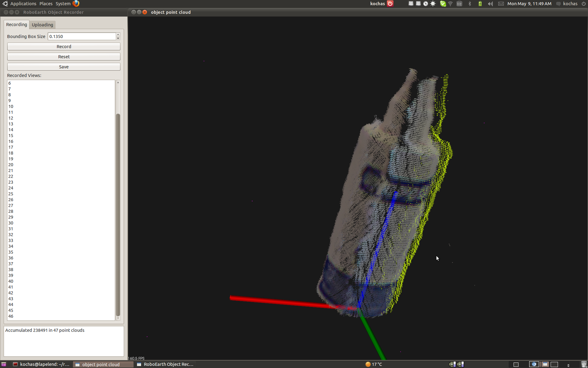This screenshot has height=368, width=588.
Task: Click the battery status icon
Action: pos(480,4)
